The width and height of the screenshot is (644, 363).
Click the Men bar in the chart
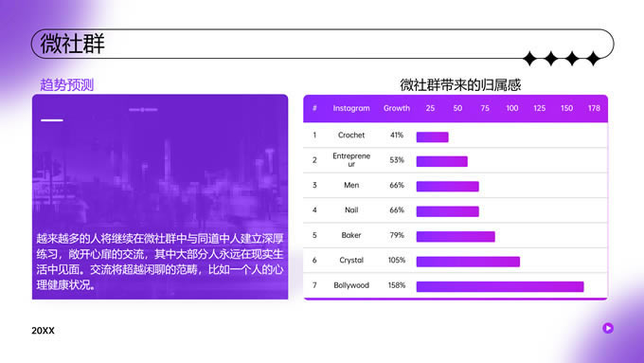point(448,186)
